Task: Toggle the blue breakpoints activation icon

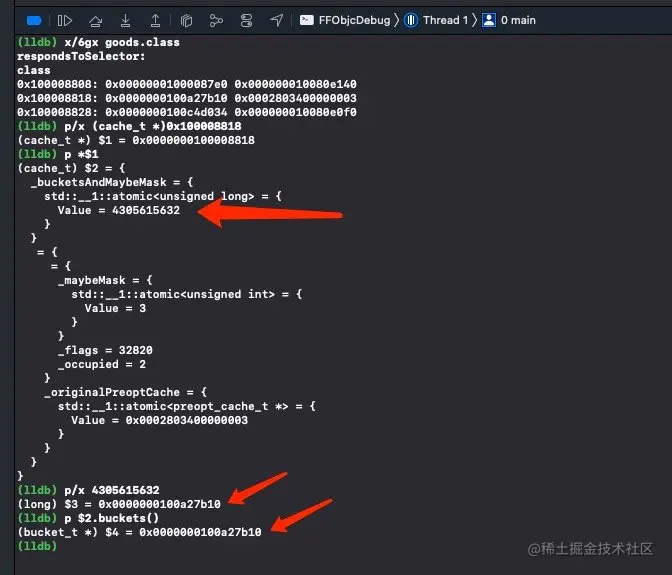Action: (x=34, y=21)
